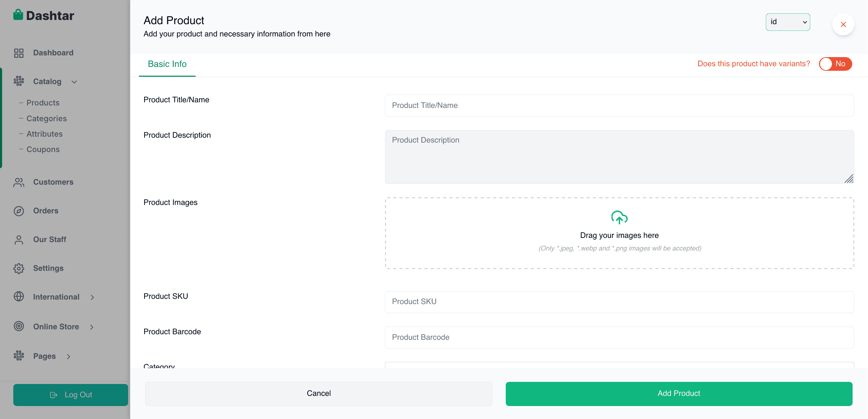This screenshot has height=419, width=868.
Task: Collapse the Catalog section chevron
Action: click(x=74, y=82)
